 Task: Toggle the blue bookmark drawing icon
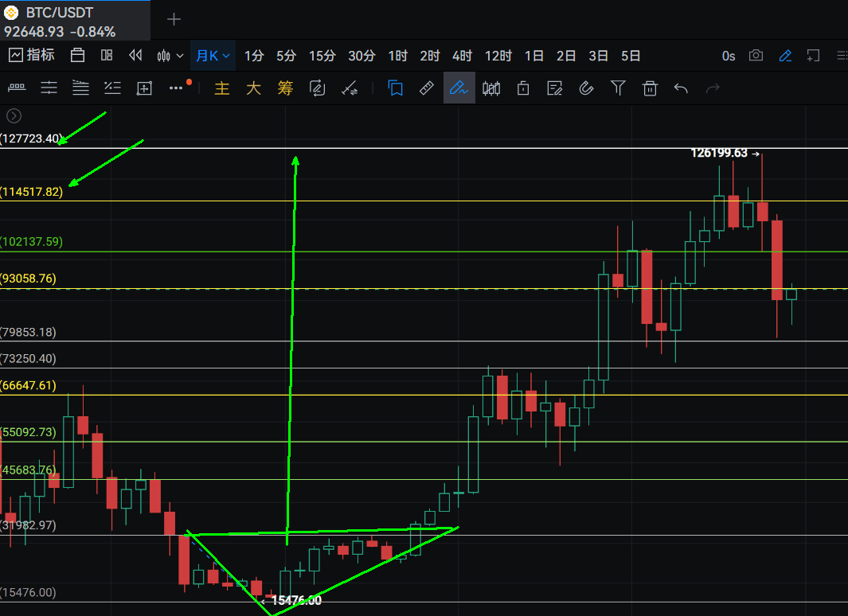pos(395,88)
